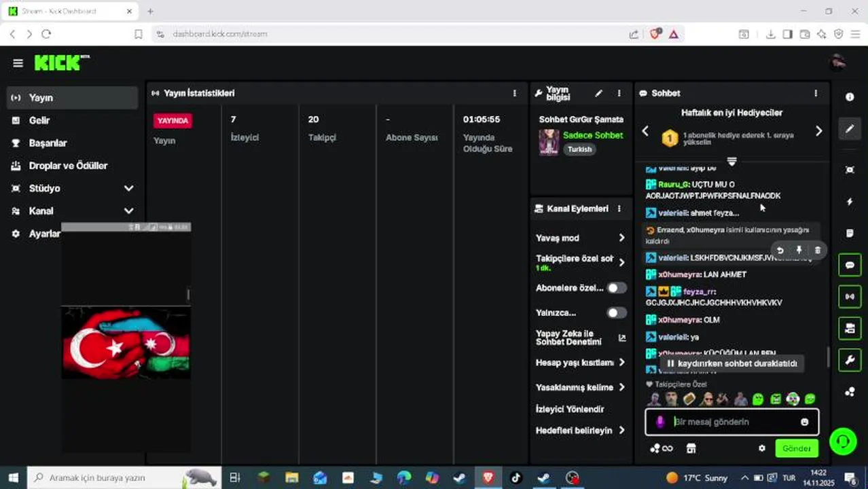Viewport: 868px width, 489px height.
Task: Send the message with Gönder button
Action: [797, 448]
